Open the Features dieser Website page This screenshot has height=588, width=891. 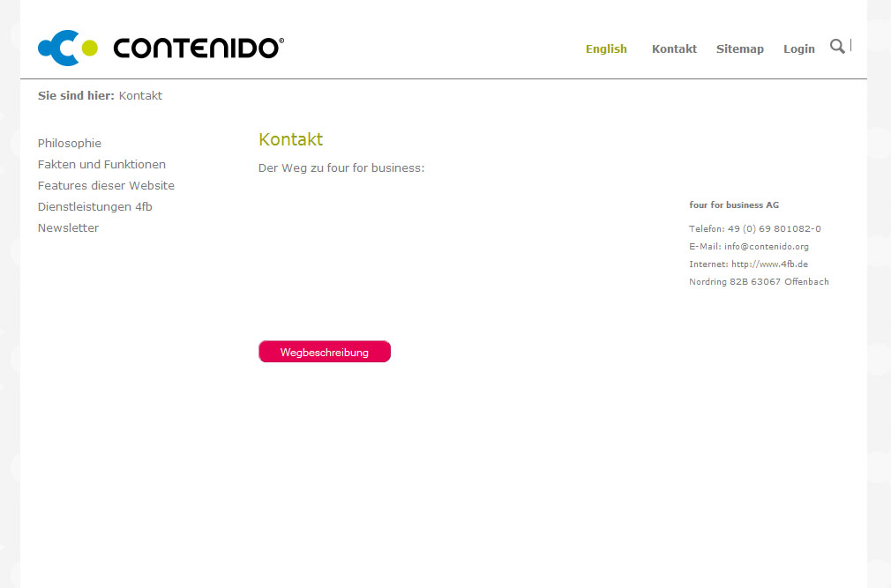[x=106, y=186]
